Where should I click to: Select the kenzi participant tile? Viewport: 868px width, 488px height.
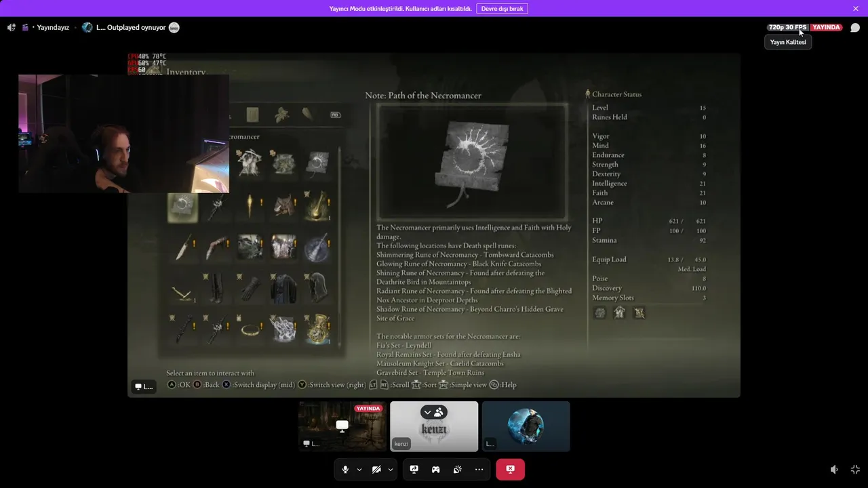click(434, 426)
